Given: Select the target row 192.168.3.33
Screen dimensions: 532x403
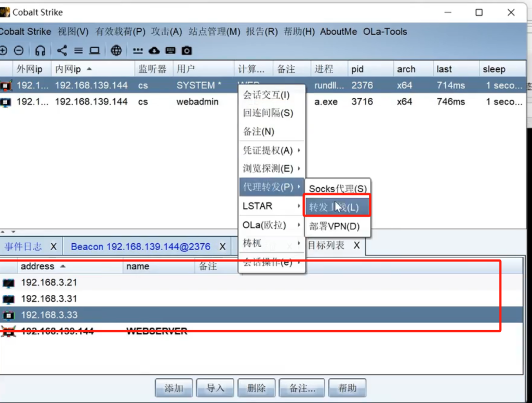Looking at the screenshot, I should [261, 315].
